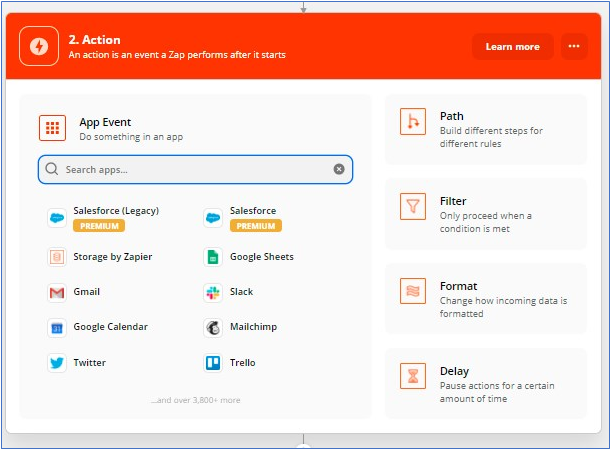Click the Format waves icon
Screen dimensions: 612x450
413,291
